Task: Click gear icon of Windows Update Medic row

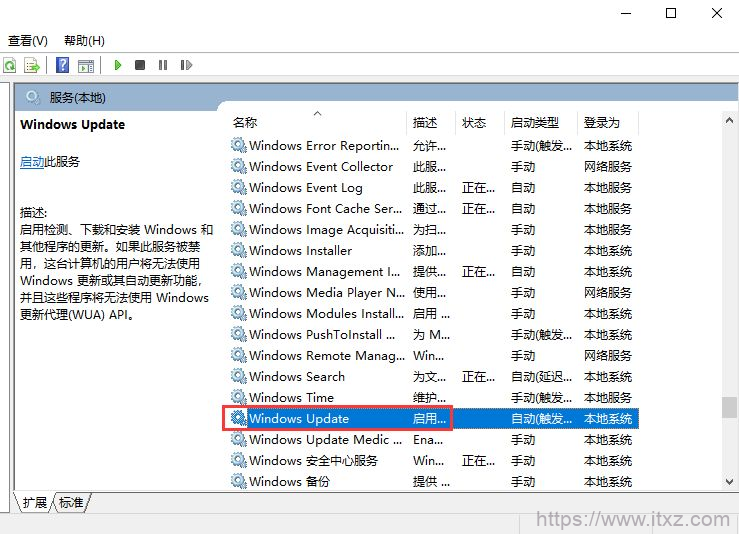Action: 238,439
